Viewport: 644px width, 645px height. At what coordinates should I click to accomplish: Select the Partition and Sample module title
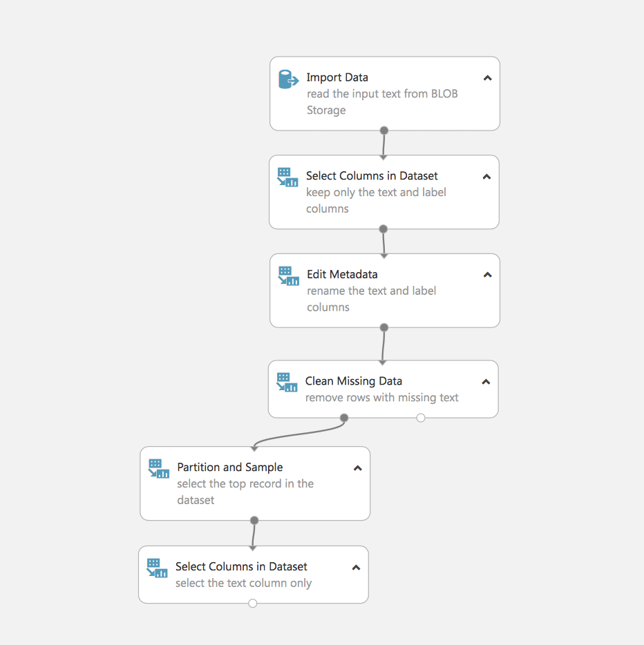tap(230, 468)
